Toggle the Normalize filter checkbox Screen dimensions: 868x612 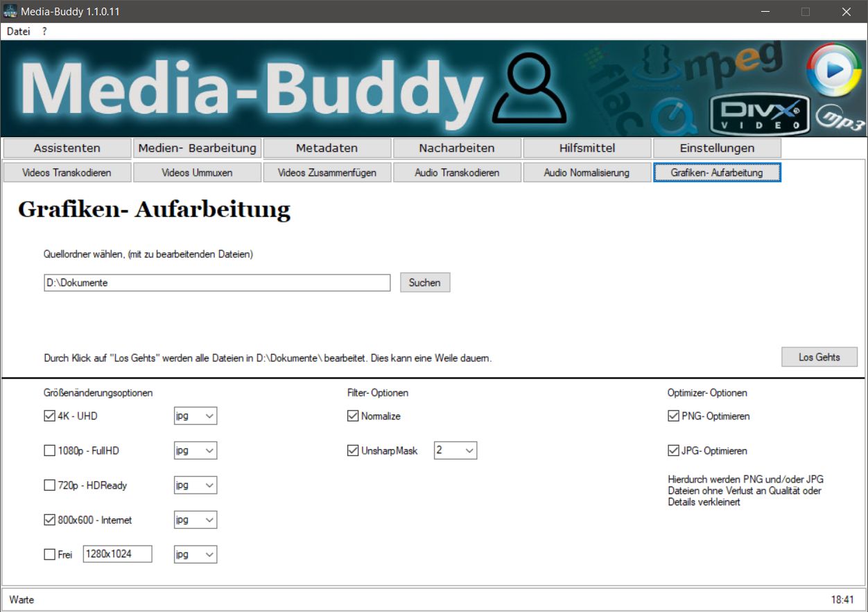(x=353, y=416)
